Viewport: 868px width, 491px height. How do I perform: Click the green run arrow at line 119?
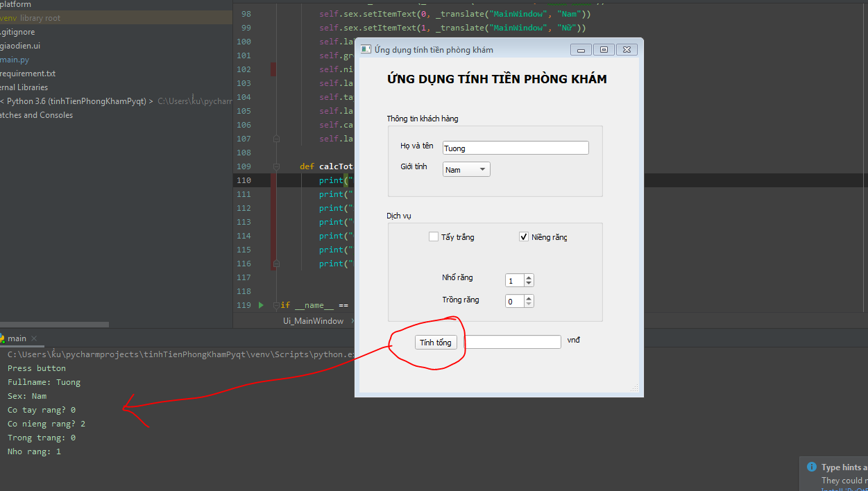261,304
